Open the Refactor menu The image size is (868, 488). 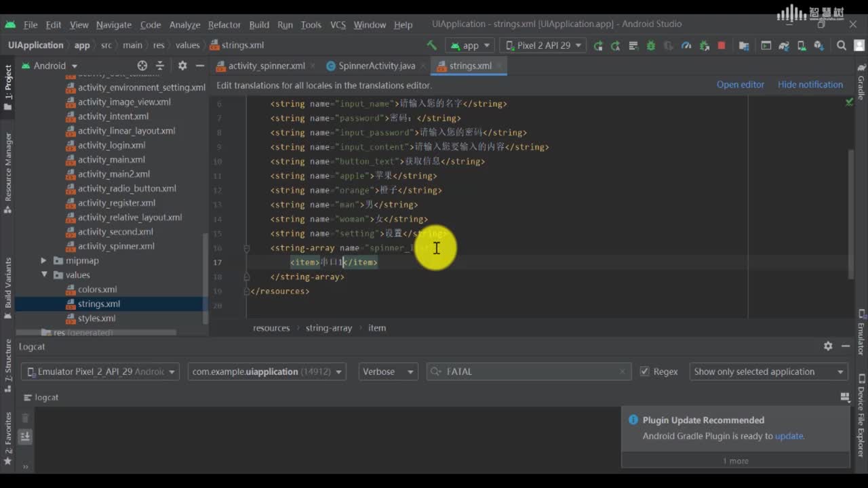(224, 24)
